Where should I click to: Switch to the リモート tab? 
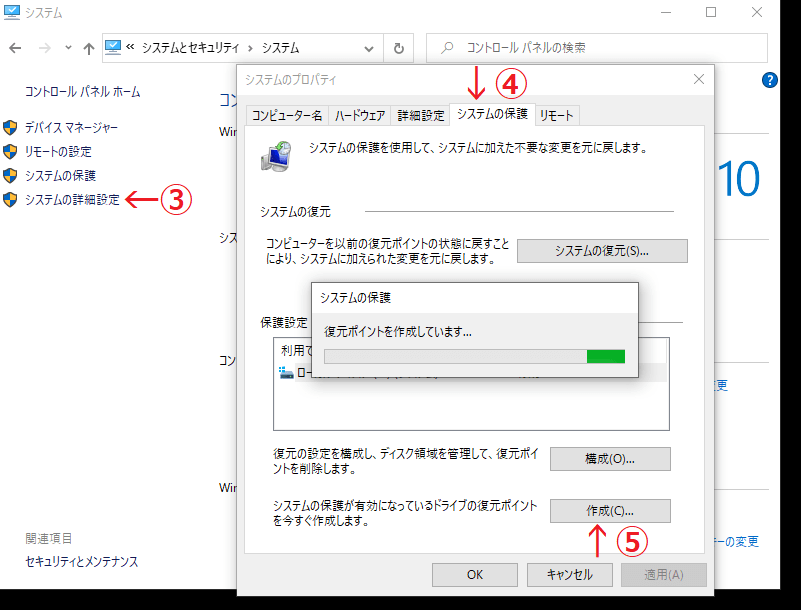pos(556,116)
